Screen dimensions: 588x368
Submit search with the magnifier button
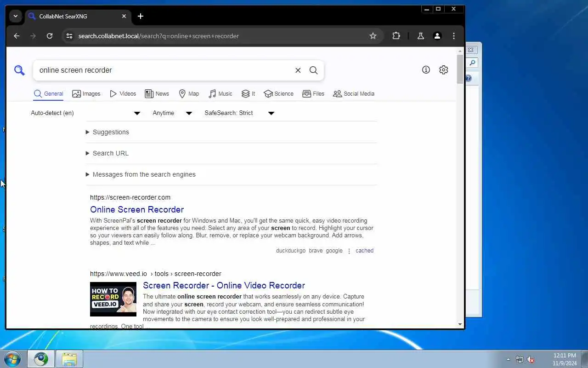tap(313, 70)
